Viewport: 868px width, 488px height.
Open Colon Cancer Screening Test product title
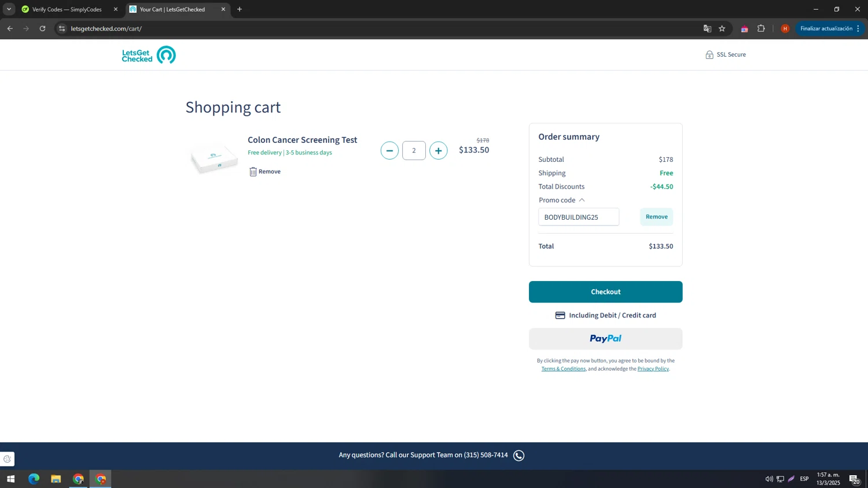pyautogui.click(x=302, y=140)
